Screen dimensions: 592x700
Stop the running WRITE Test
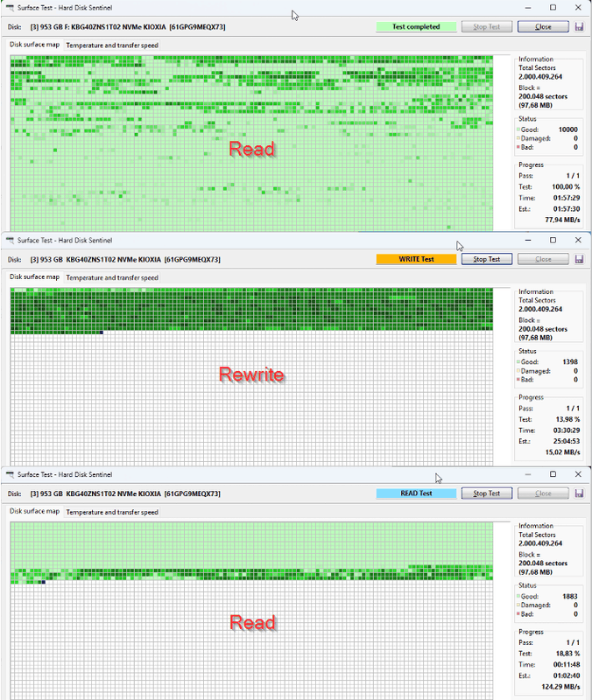click(487, 259)
